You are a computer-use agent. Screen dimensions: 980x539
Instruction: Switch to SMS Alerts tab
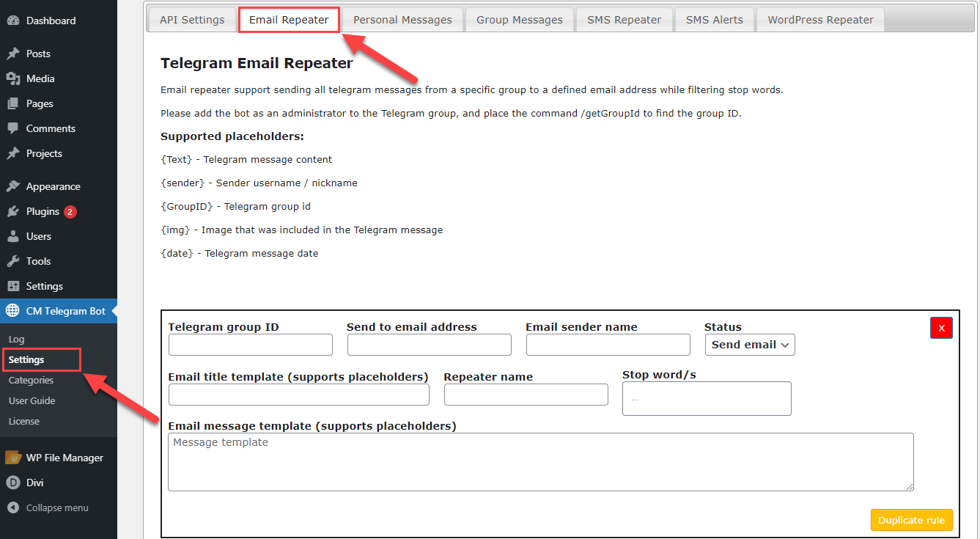point(715,20)
